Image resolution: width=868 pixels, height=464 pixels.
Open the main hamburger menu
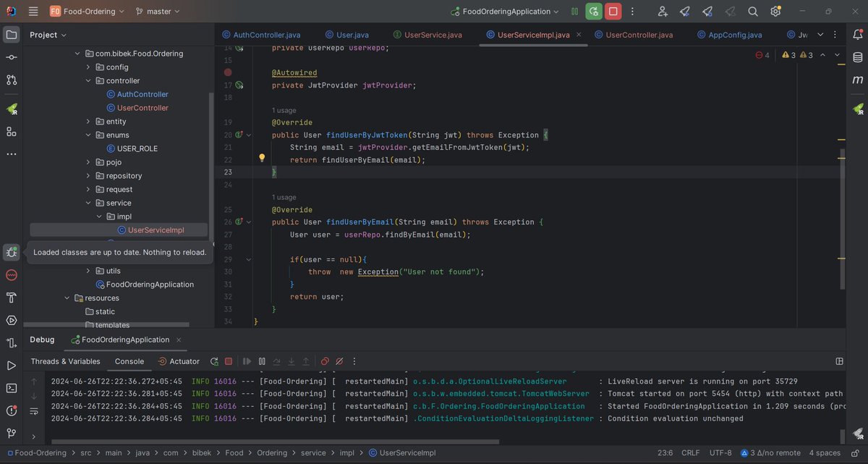pos(33,12)
